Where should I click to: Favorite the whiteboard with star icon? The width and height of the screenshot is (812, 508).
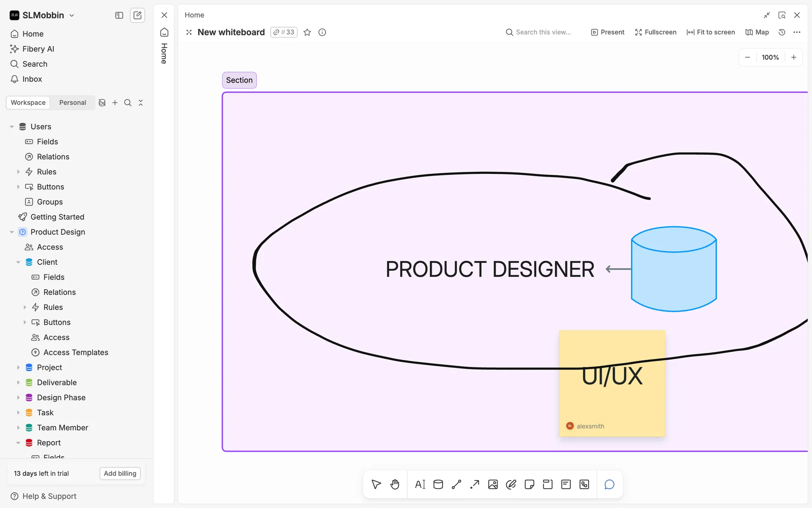tap(307, 32)
